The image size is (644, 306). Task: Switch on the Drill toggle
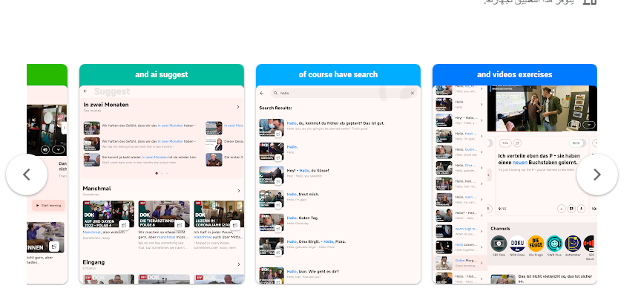pos(577,143)
